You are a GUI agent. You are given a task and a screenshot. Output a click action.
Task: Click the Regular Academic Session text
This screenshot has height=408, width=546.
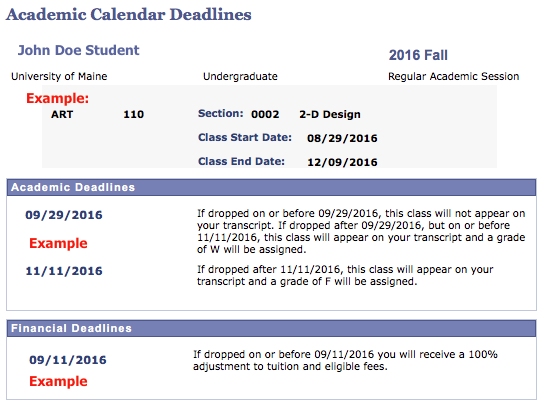(453, 76)
